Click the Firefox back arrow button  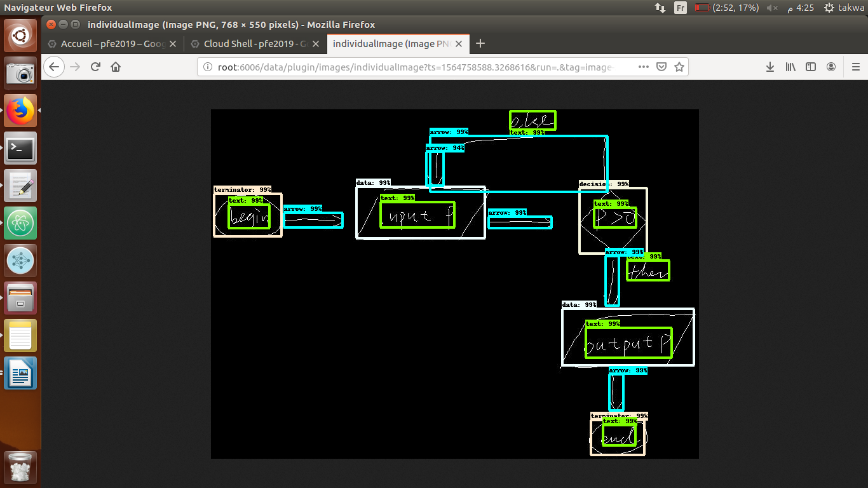point(54,67)
